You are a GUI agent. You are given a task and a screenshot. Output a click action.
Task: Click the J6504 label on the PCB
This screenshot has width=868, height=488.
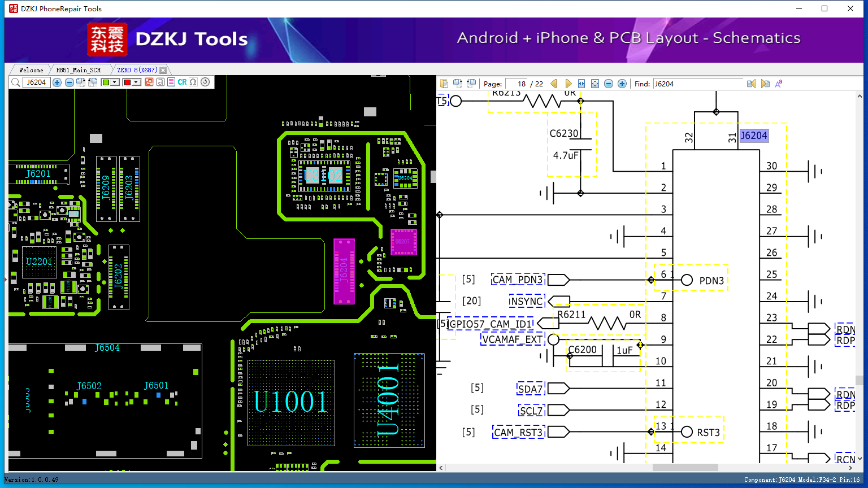tap(107, 348)
